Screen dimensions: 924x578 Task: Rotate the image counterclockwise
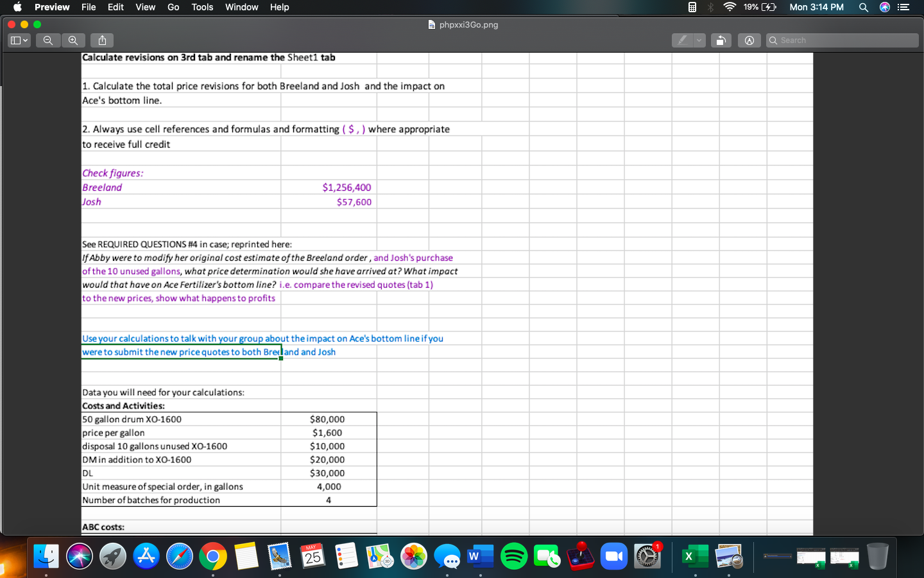coord(721,40)
